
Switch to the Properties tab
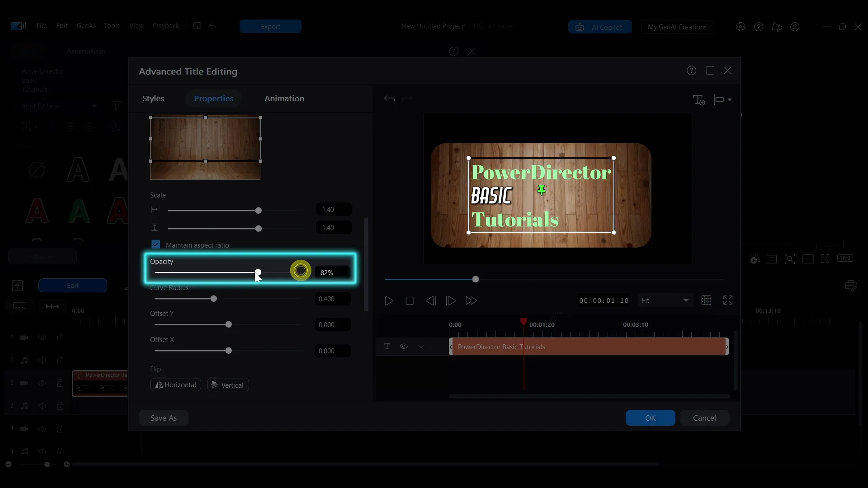tap(213, 99)
